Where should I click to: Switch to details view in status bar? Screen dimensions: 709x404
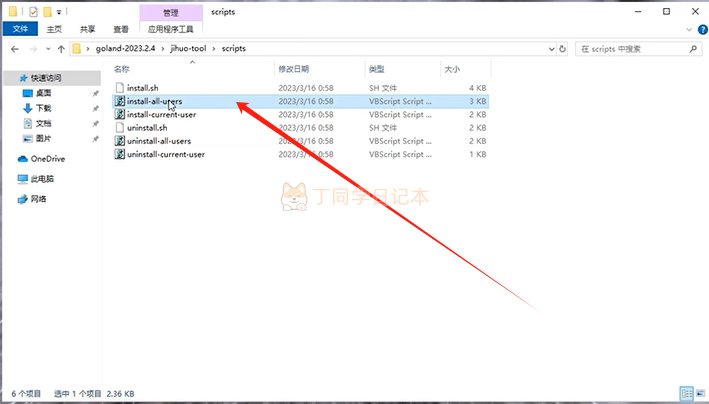[685, 394]
